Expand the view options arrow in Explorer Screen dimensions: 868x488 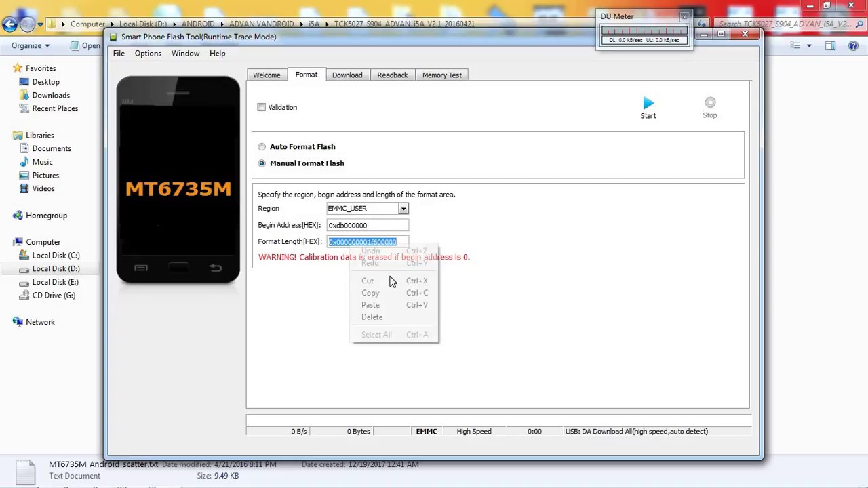[x=809, y=45]
